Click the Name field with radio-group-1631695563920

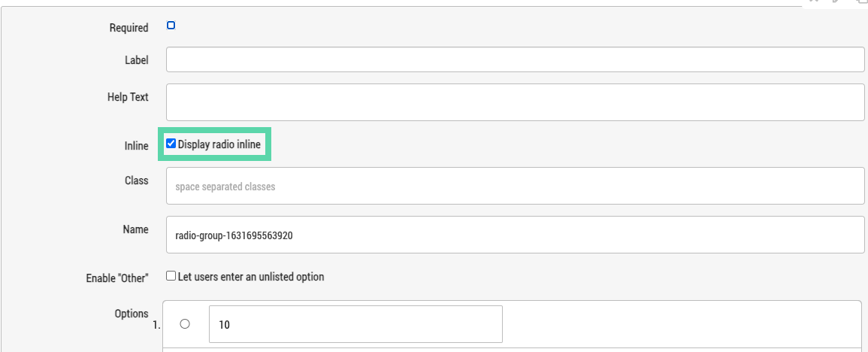point(515,235)
